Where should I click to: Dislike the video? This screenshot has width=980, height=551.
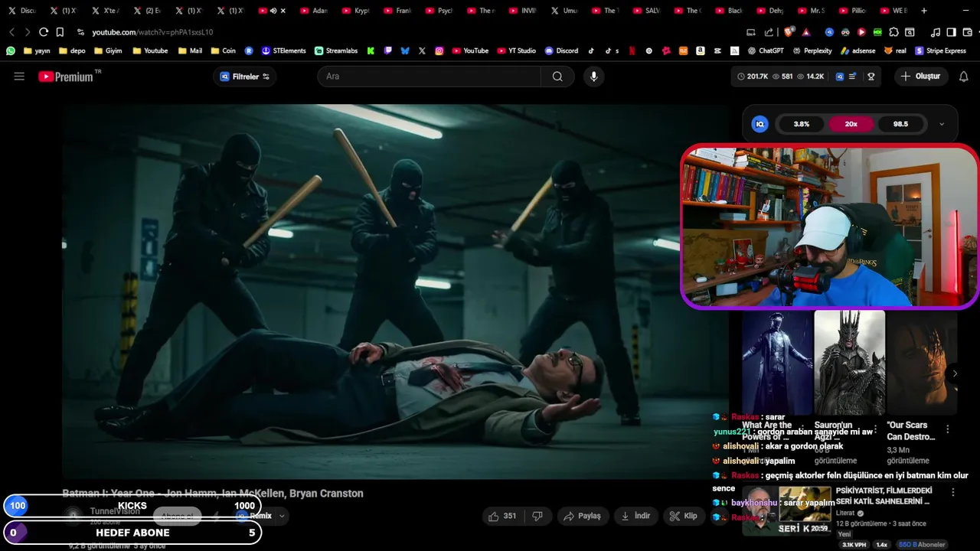tap(537, 516)
